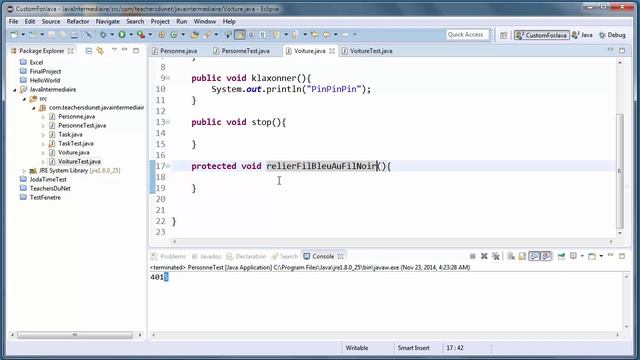
Task: Open the Run button dropdown arrow
Action: pyautogui.click(x=131, y=35)
